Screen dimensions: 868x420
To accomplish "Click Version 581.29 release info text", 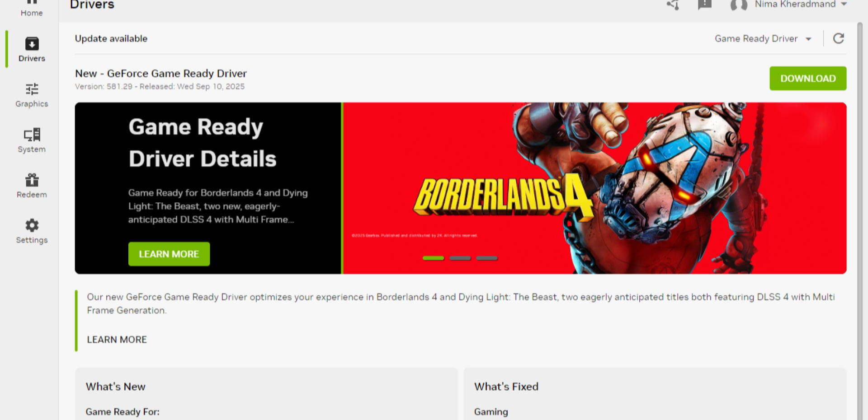I will tap(160, 86).
